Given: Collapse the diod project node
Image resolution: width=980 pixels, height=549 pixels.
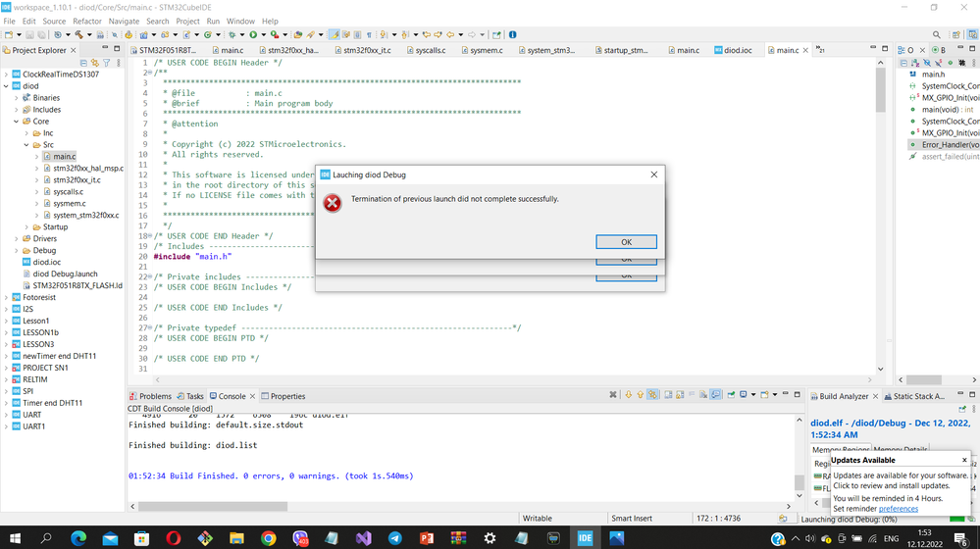Looking at the screenshot, I should tap(6, 86).
